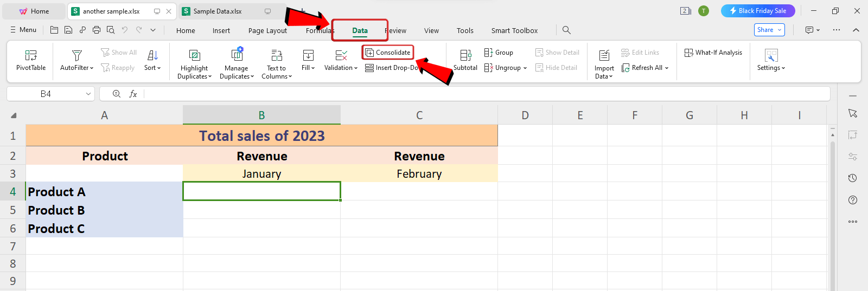Click the Print icon in quick toolbar
This screenshot has width=868, height=291.
[97, 30]
